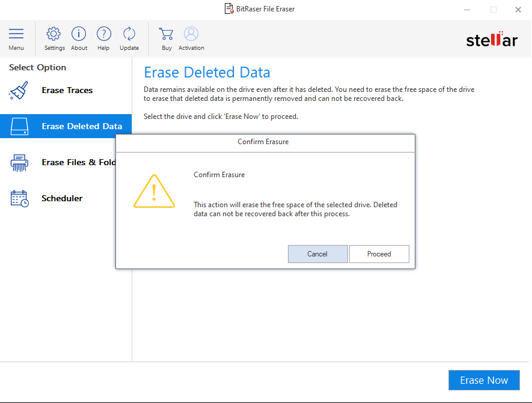Click the Scheduler calendar icon
This screenshot has height=403, width=532.
[19, 199]
